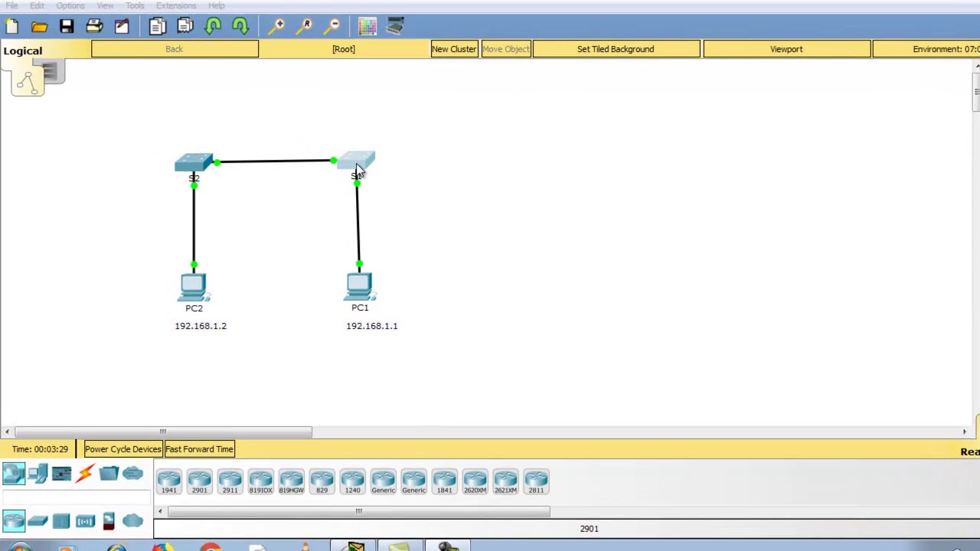Open the View menu
Image resolution: width=980 pixels, height=551 pixels.
point(105,5)
